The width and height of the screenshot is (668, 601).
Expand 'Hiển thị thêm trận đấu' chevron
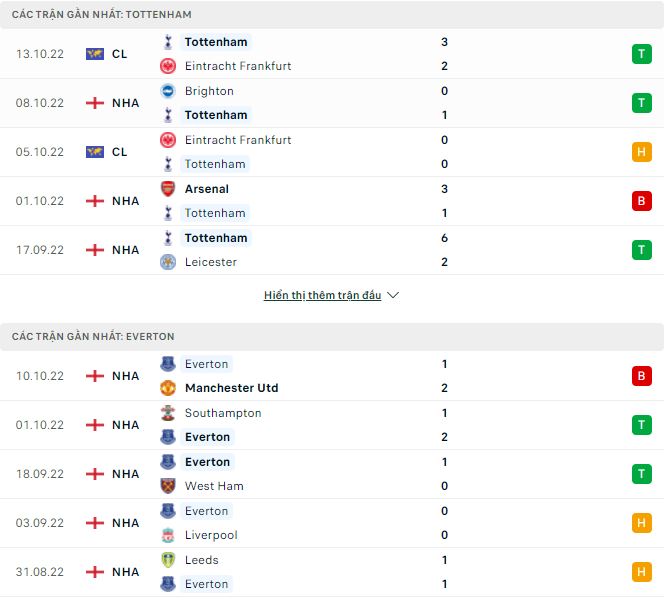393,296
